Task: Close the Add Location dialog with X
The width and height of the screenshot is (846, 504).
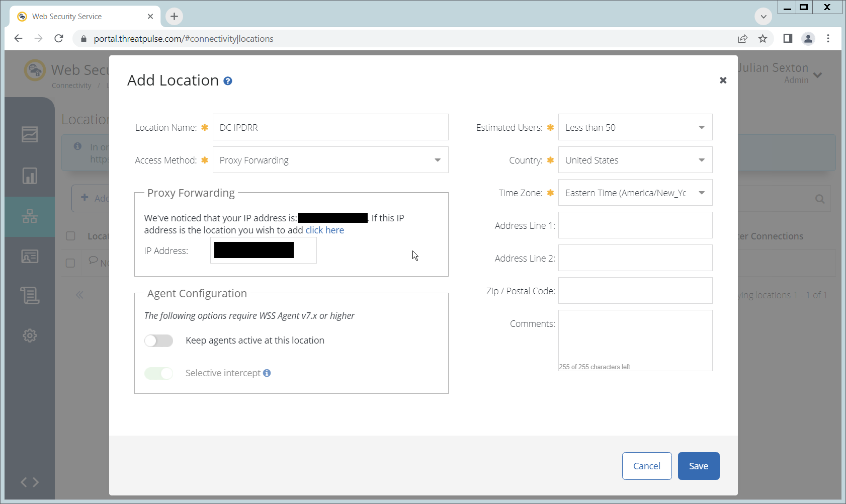Action: click(x=723, y=80)
